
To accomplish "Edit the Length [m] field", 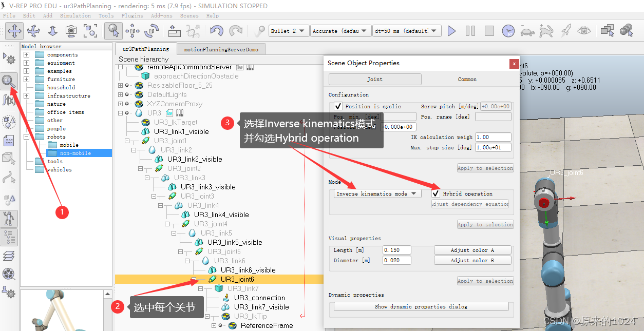I will pos(397,250).
